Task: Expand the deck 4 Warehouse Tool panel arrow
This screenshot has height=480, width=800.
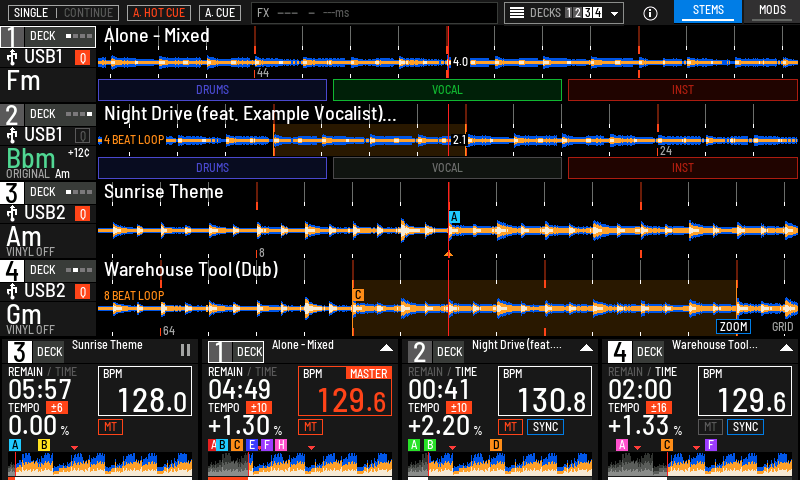Action: (x=787, y=348)
